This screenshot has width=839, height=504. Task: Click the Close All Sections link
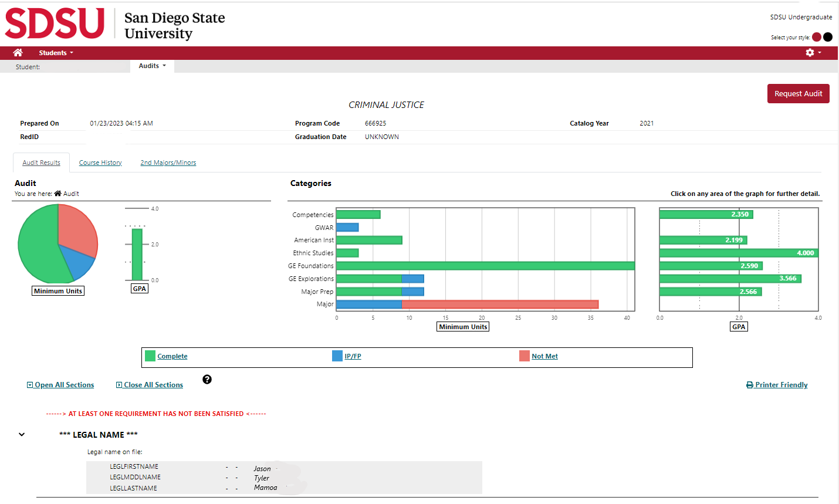tap(150, 385)
